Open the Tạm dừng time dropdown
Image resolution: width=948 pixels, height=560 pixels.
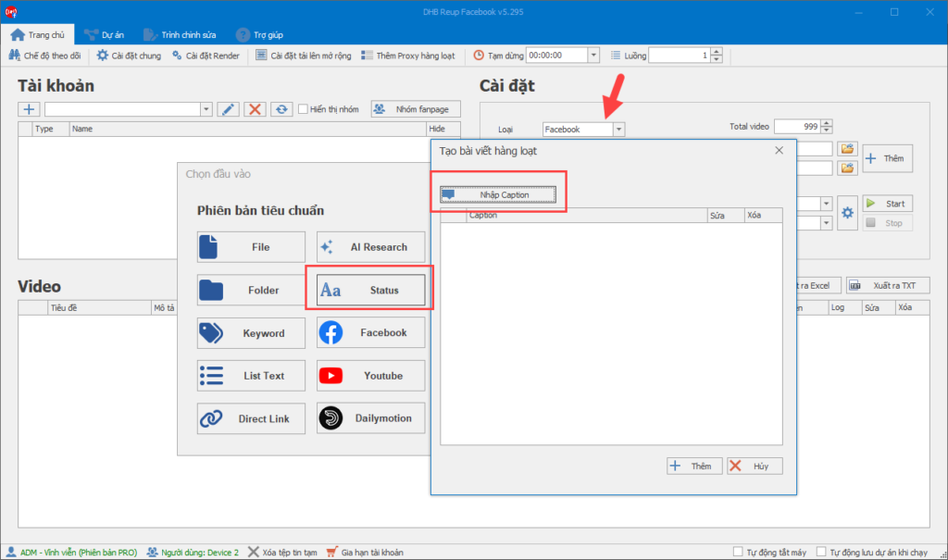coord(593,56)
